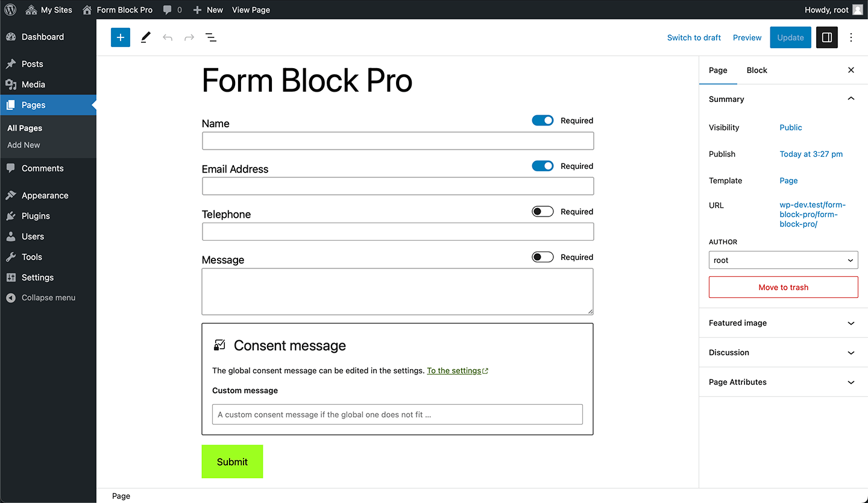Disable the Required toggle for Name
Screen dimensions: 868x503
pos(542,121)
